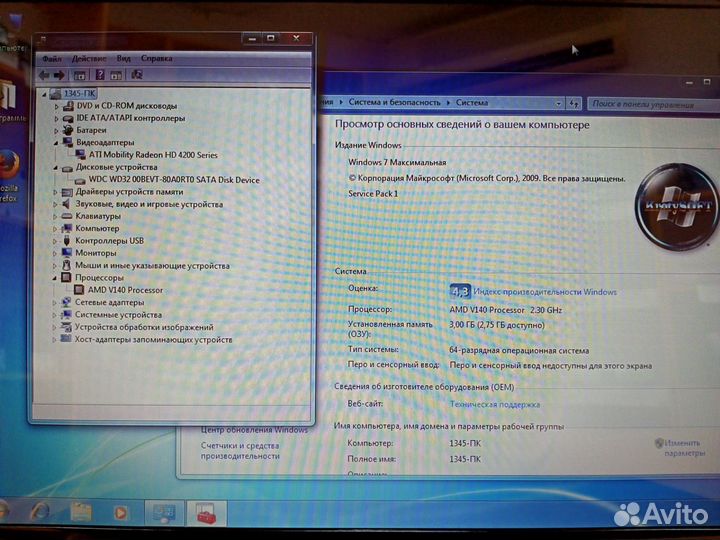Select the Батареи category icon
This screenshot has width=720, height=540.
(68, 130)
